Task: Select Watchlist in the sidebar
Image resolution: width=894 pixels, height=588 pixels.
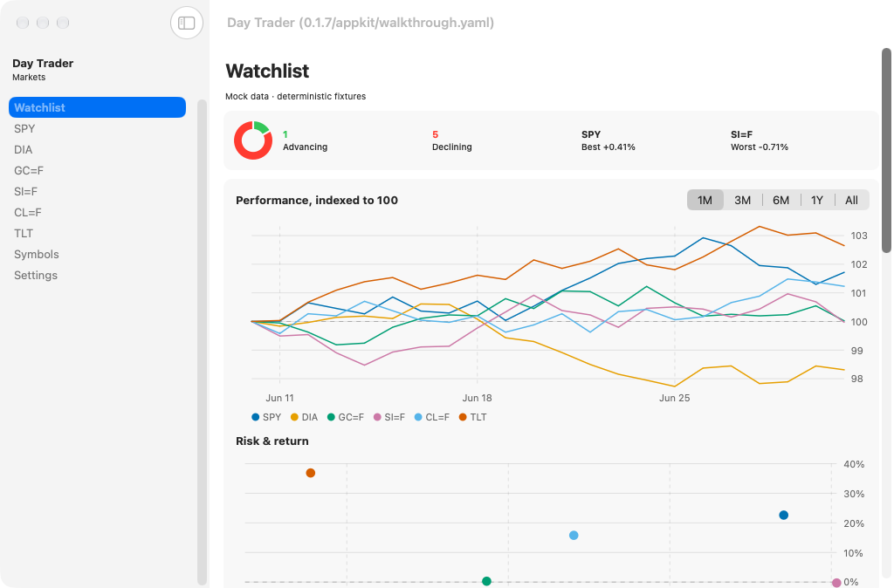Action: coord(97,107)
